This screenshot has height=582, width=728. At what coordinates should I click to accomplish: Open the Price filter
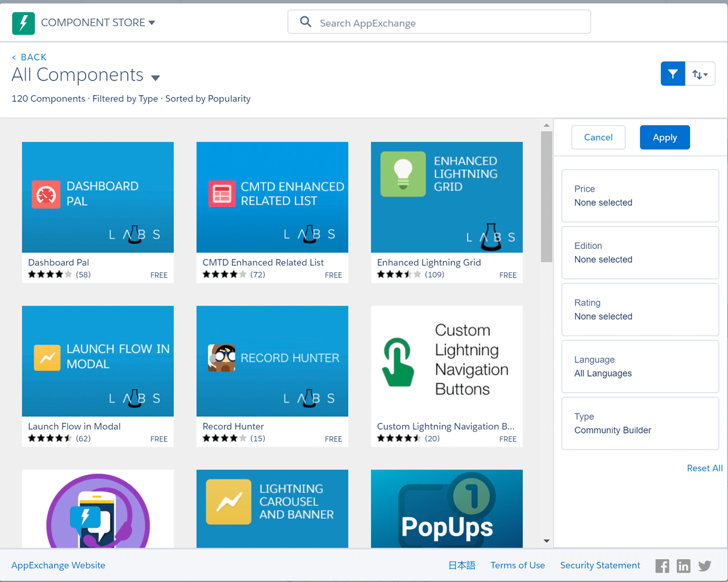(640, 196)
